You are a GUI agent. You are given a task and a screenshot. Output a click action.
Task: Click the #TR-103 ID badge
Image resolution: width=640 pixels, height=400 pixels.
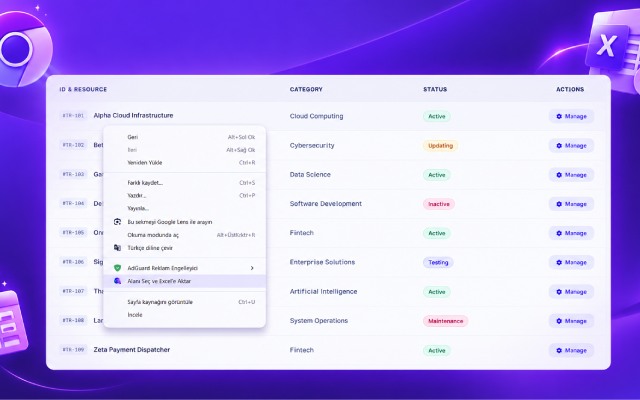tap(73, 174)
